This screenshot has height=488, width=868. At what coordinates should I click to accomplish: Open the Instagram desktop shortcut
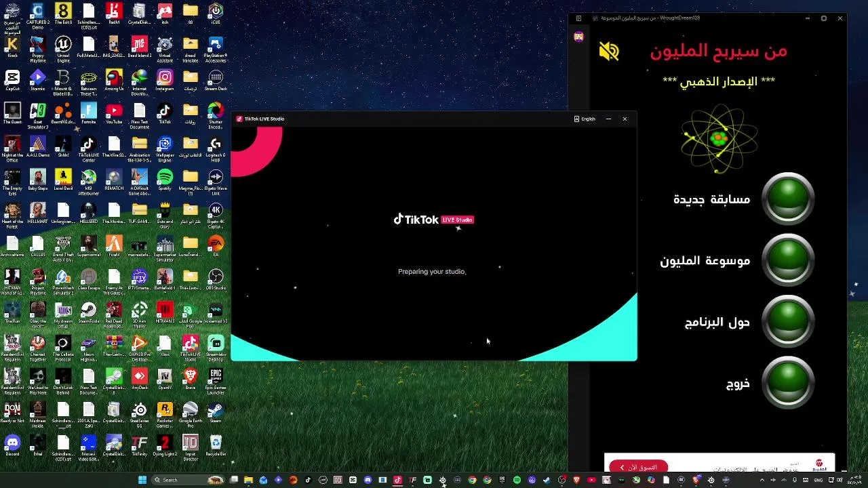click(x=165, y=80)
